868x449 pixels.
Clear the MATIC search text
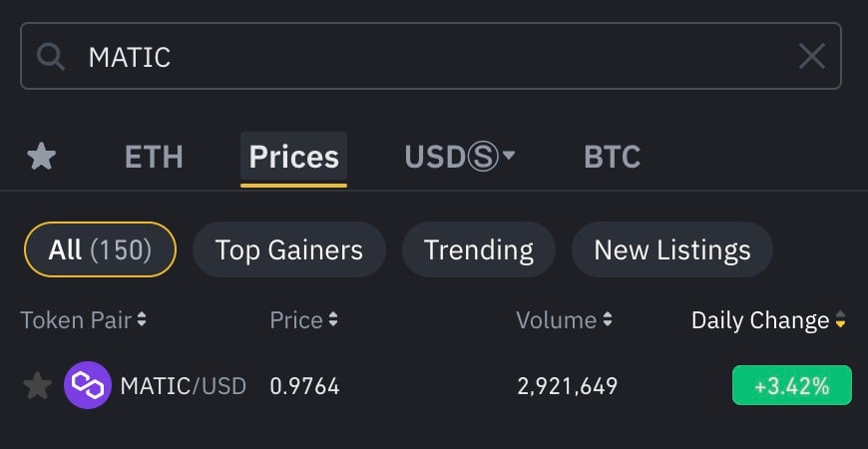[x=812, y=57]
